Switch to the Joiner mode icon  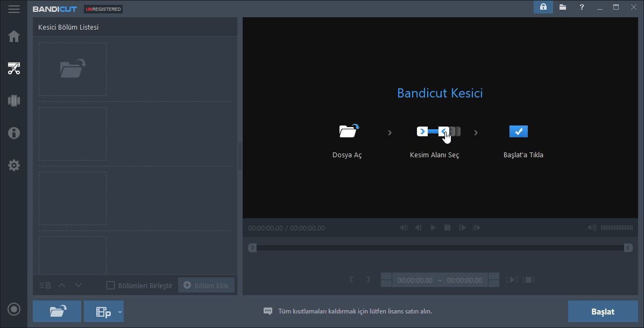13,101
